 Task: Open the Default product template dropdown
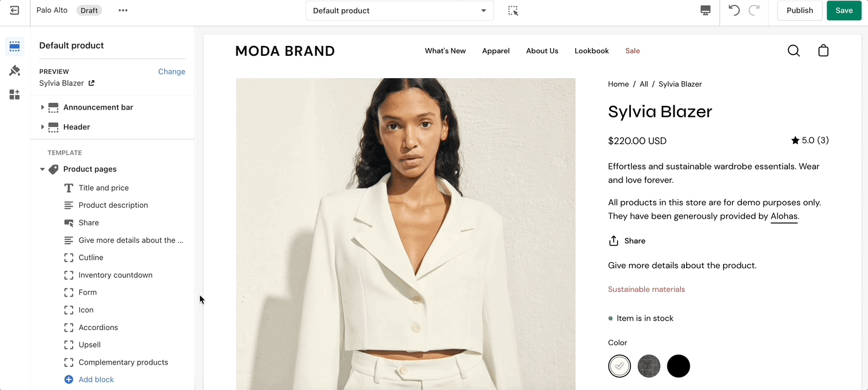[399, 11]
